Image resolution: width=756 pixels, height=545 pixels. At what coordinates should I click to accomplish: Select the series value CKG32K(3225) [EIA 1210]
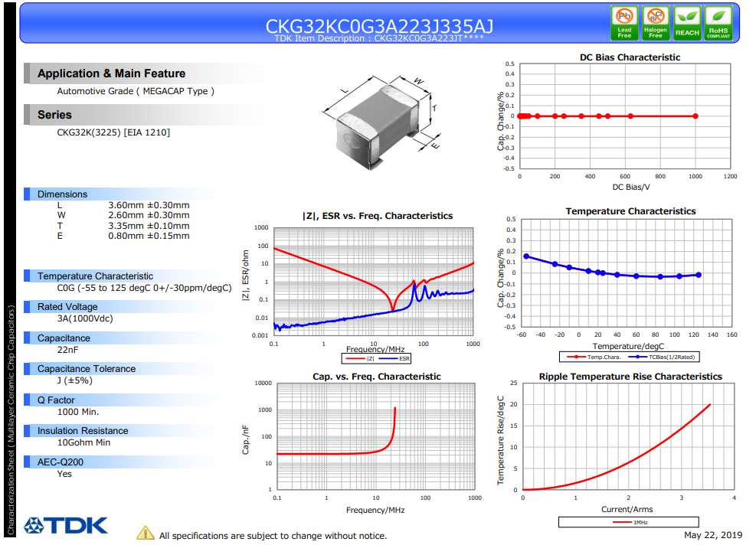(x=113, y=132)
